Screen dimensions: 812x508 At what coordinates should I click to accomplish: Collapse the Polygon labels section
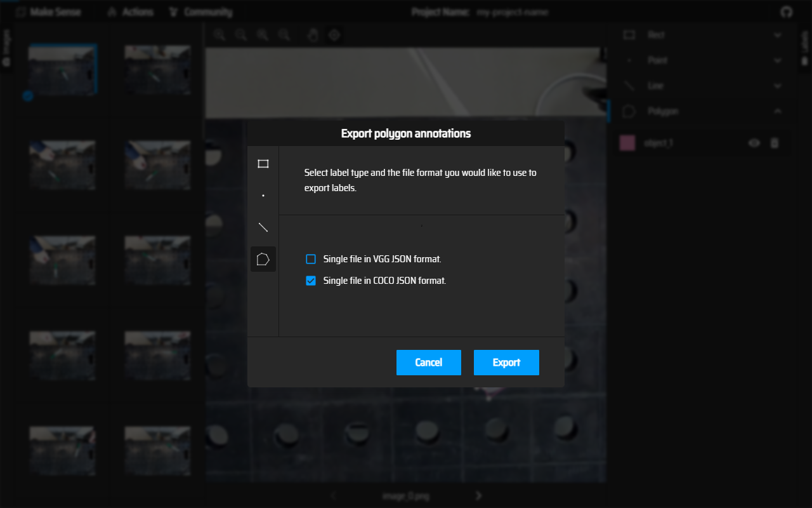click(x=778, y=111)
